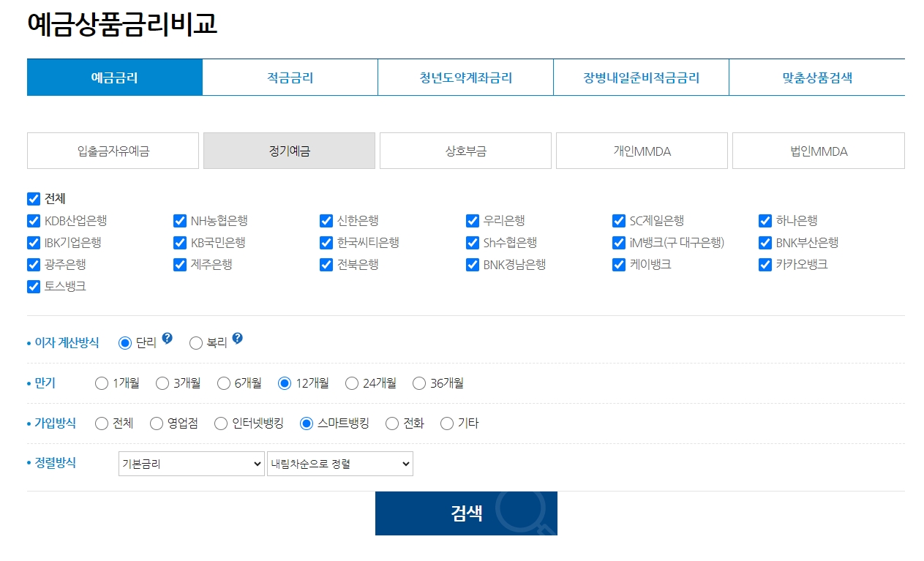This screenshot has height=561, width=924.
Task: Switch to 장병내일준비적금금리 tab
Action: coord(642,78)
